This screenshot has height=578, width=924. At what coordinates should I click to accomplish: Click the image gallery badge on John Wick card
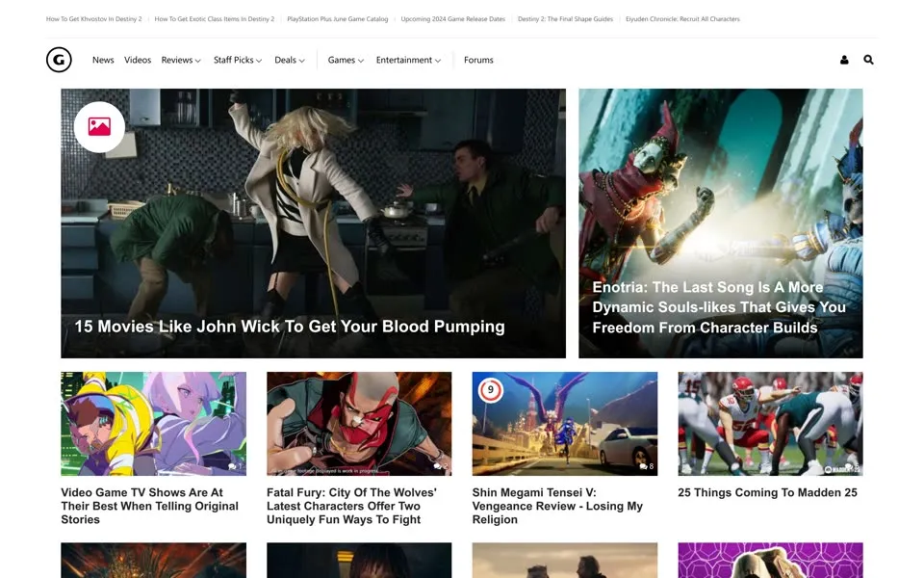pyautogui.click(x=99, y=127)
